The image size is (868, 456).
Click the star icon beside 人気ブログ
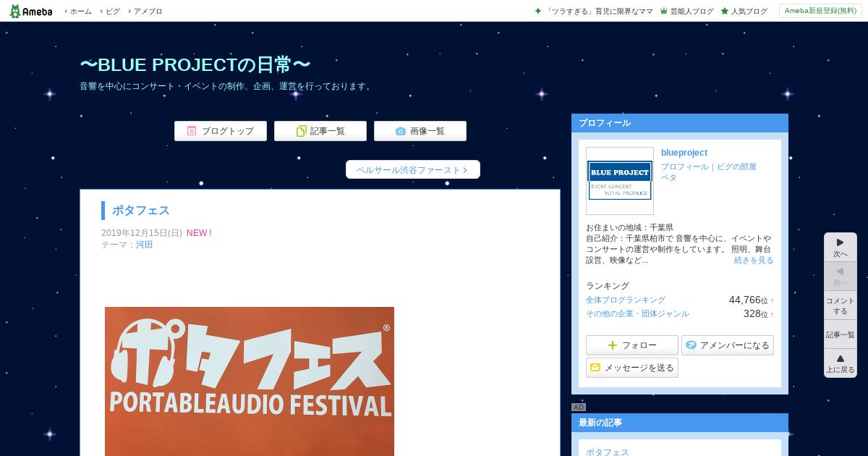(725, 11)
